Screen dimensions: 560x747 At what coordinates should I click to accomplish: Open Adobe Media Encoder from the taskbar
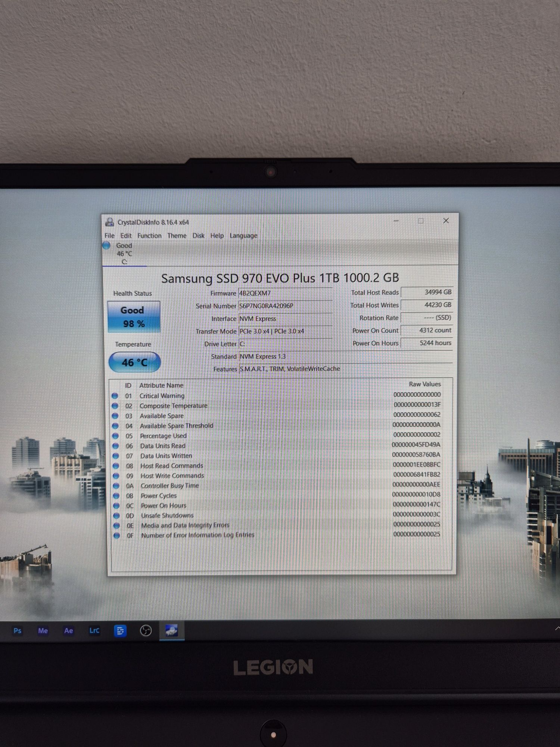[43, 631]
